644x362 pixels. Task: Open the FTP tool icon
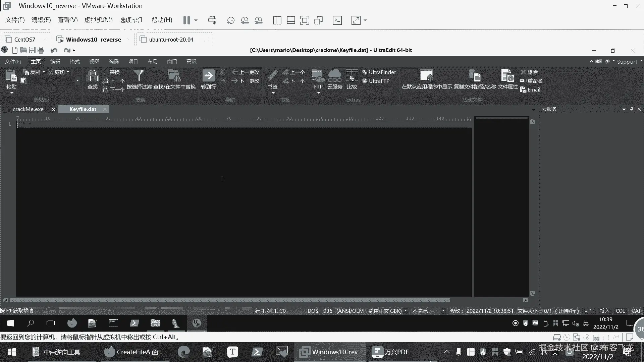pyautogui.click(x=318, y=76)
